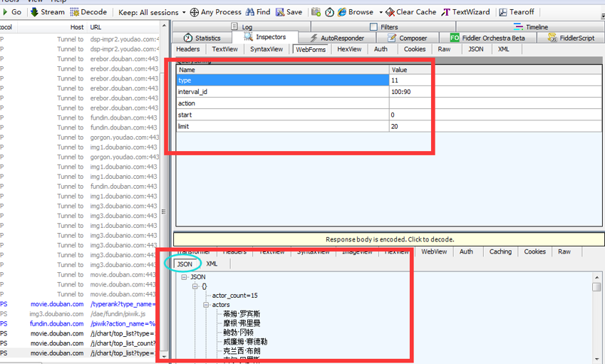Toggle the Filters checkbox

coord(373,26)
